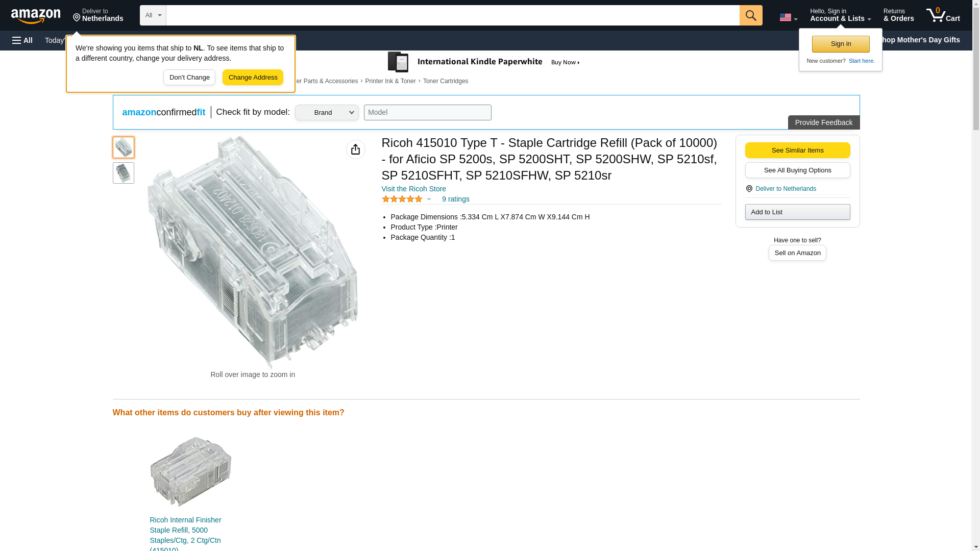Expand the Add to List dropdown

pyautogui.click(x=797, y=212)
